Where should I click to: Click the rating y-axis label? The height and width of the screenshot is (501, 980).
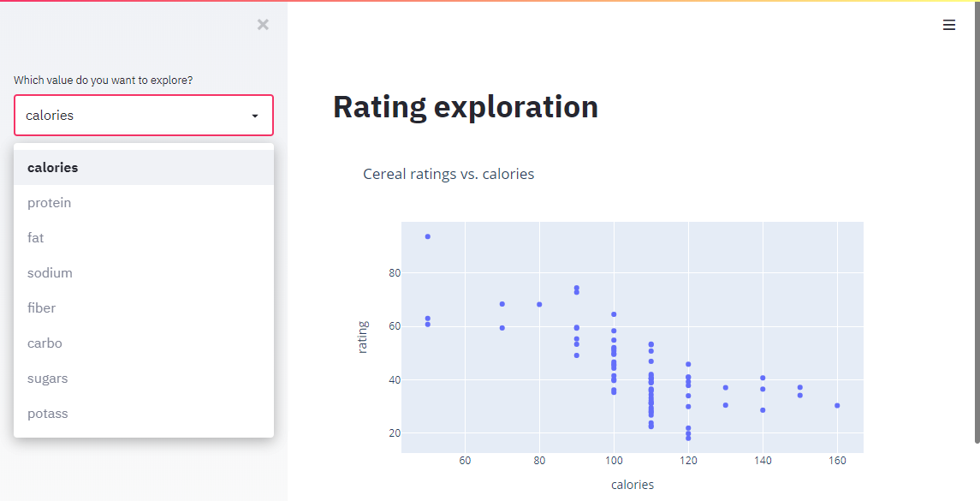pos(363,337)
